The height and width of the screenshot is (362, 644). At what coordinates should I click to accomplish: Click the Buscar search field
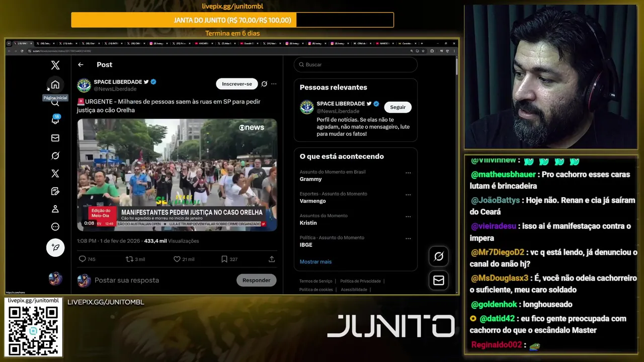pos(356,64)
